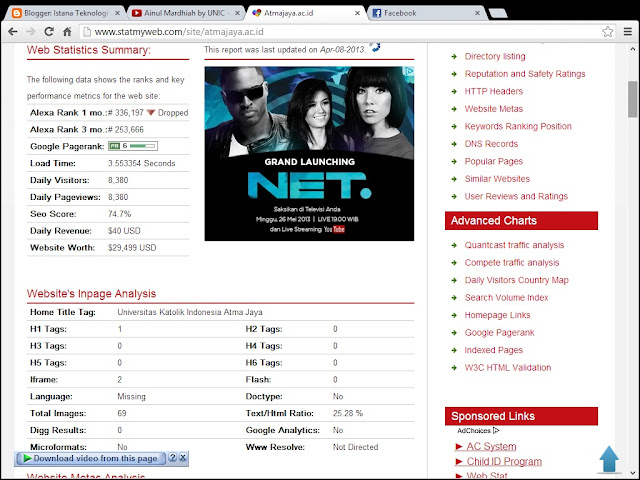This screenshot has height=480, width=640.
Task: Open the DNS Records link
Action: pyautogui.click(x=491, y=144)
